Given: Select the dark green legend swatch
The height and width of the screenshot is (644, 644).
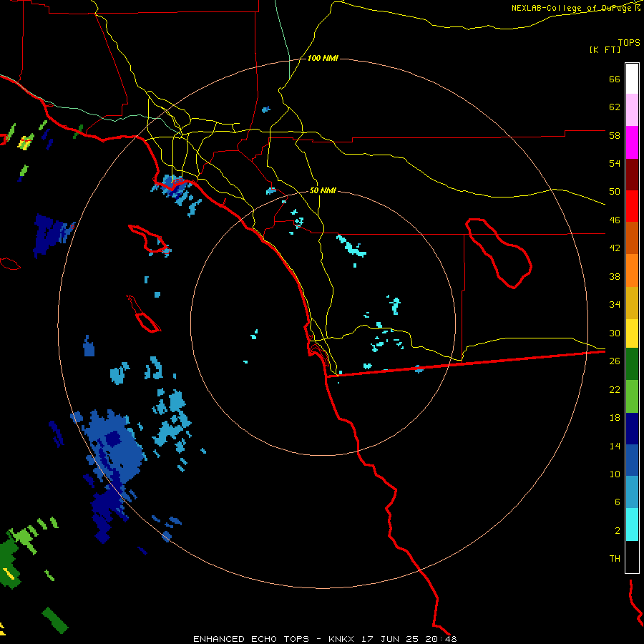Looking at the screenshot, I should tap(632, 364).
